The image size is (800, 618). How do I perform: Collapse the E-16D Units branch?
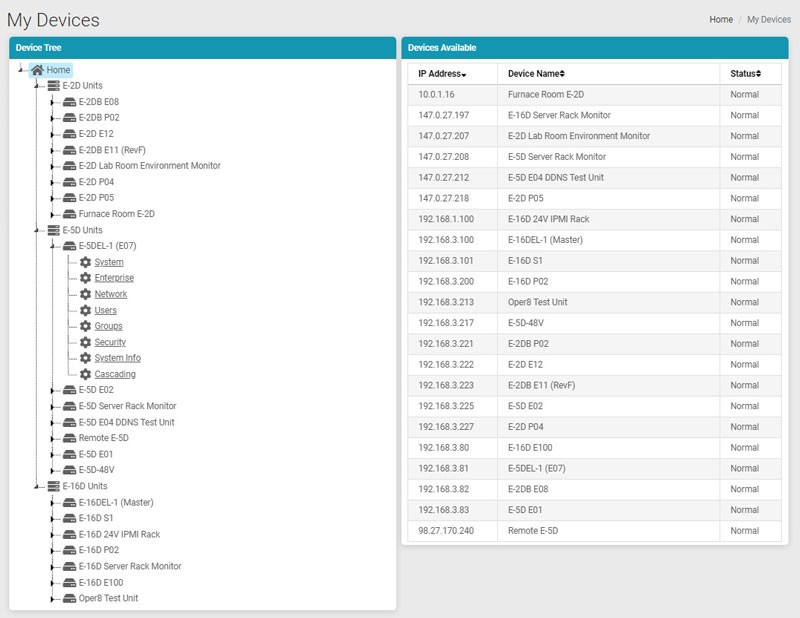[36, 488]
